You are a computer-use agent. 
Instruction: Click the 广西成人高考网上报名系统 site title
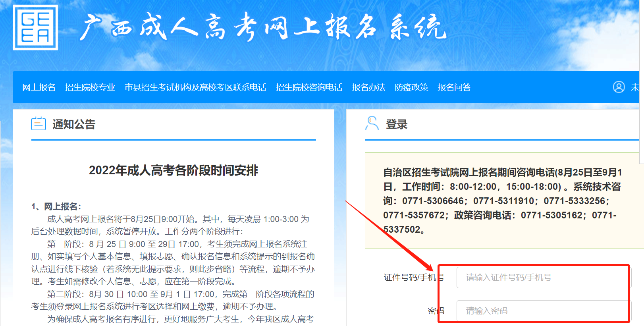[263, 27]
